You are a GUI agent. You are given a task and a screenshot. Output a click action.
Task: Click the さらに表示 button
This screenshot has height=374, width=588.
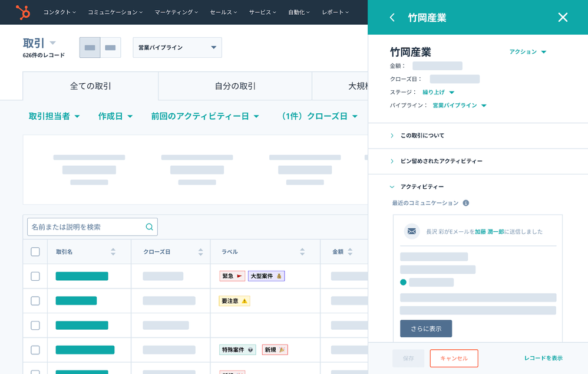tap(425, 329)
